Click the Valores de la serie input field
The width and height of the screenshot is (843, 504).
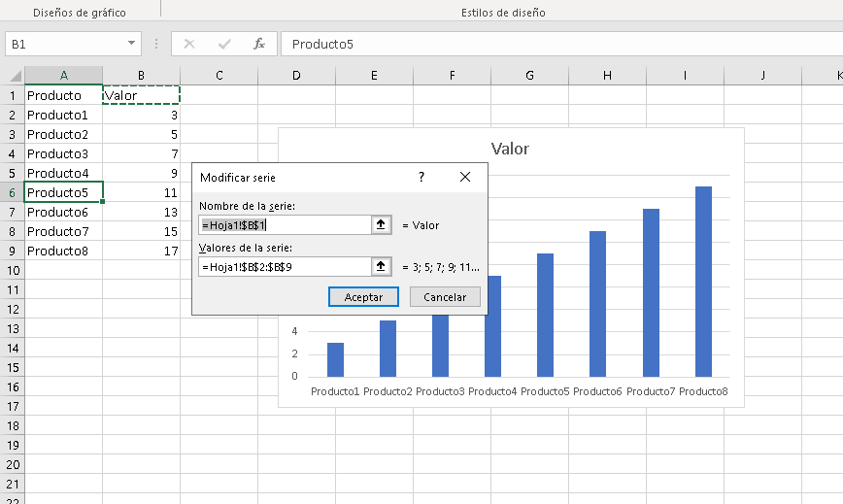tap(285, 266)
